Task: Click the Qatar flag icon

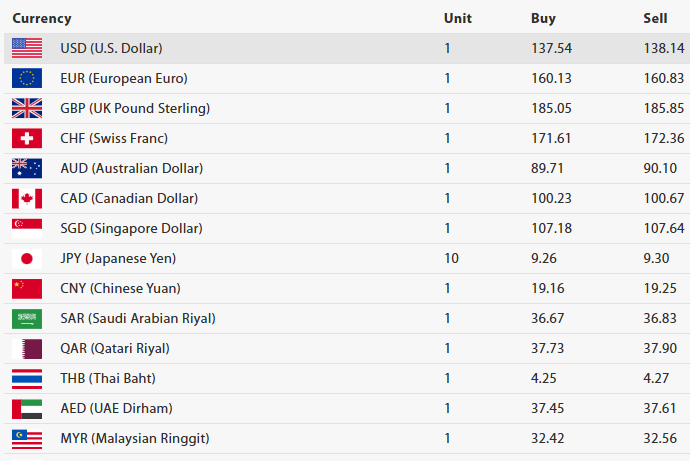Action: tap(27, 348)
